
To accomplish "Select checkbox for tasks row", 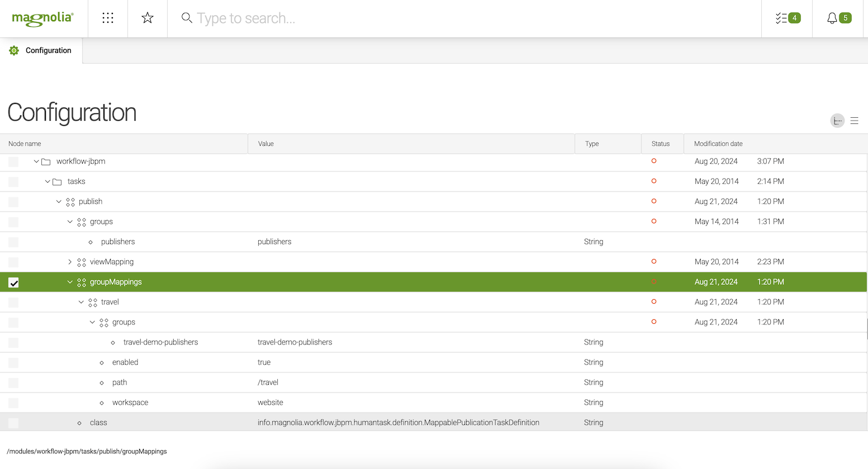I will point(13,182).
